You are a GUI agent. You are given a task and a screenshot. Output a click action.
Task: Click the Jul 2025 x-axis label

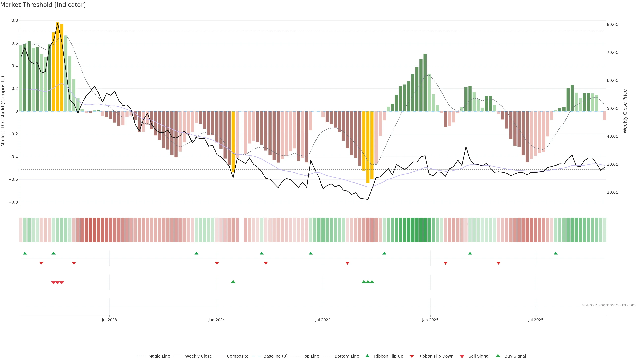pos(535,320)
